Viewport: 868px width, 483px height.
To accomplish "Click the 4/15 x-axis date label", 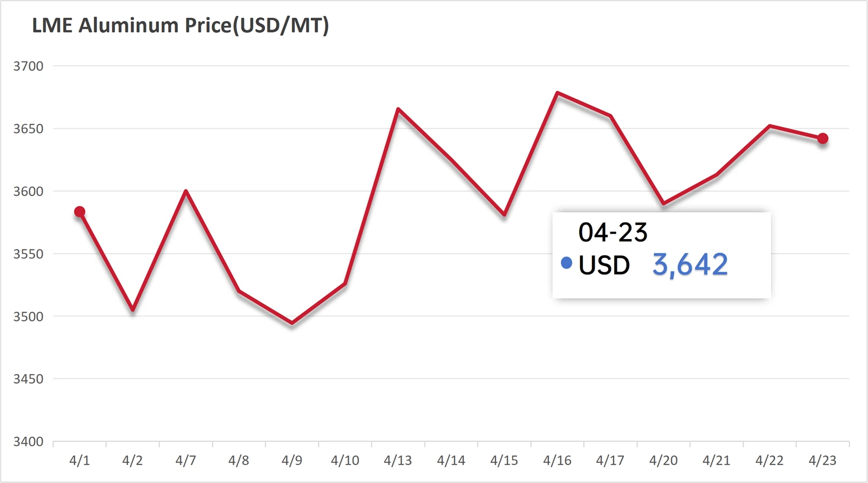I will coord(504,461).
